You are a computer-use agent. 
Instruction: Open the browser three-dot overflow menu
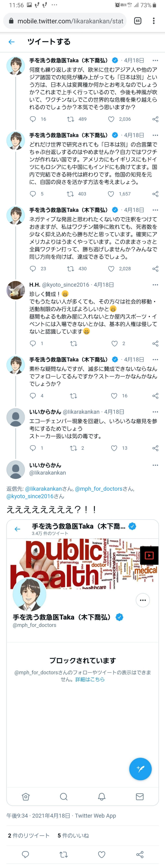pos(154,21)
